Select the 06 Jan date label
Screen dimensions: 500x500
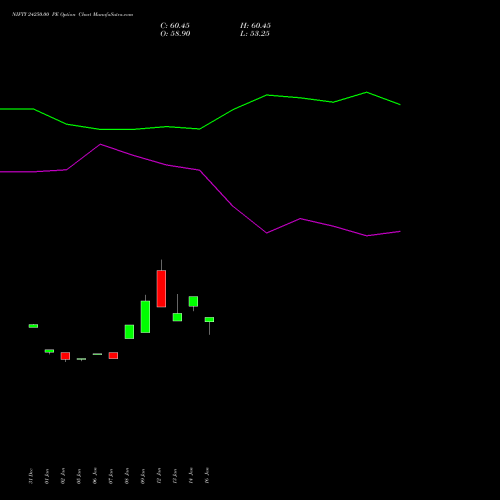click(95, 476)
